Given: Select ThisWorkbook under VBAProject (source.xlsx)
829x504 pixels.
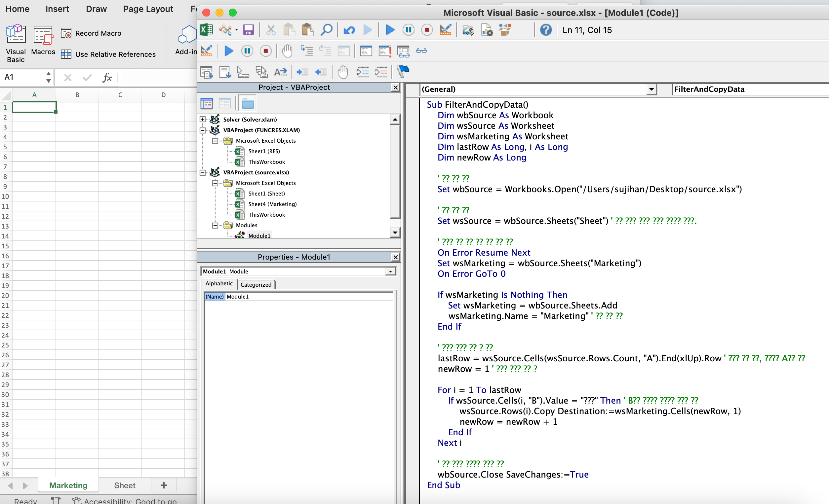Looking at the screenshot, I should click(266, 215).
